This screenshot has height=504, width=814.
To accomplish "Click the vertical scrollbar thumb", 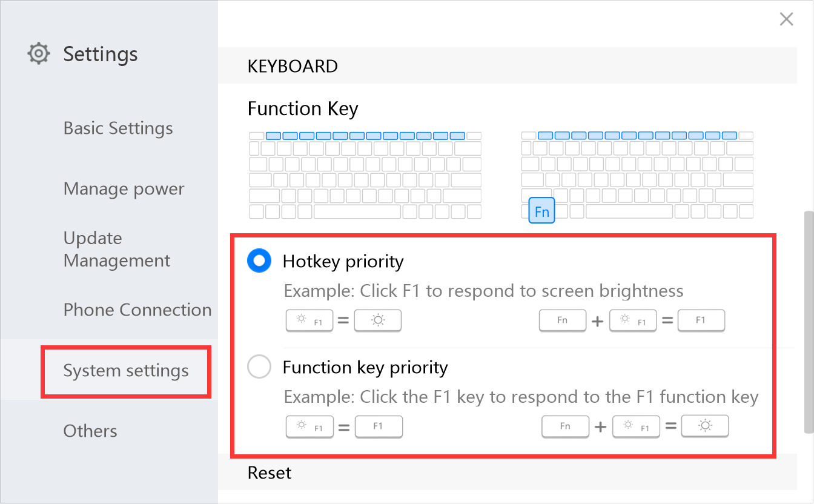I will [x=808, y=321].
